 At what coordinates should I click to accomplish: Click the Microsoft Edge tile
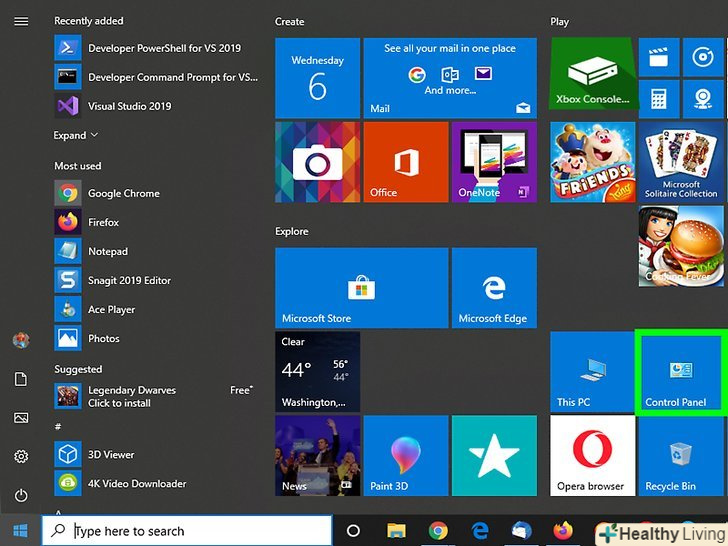coord(493,287)
